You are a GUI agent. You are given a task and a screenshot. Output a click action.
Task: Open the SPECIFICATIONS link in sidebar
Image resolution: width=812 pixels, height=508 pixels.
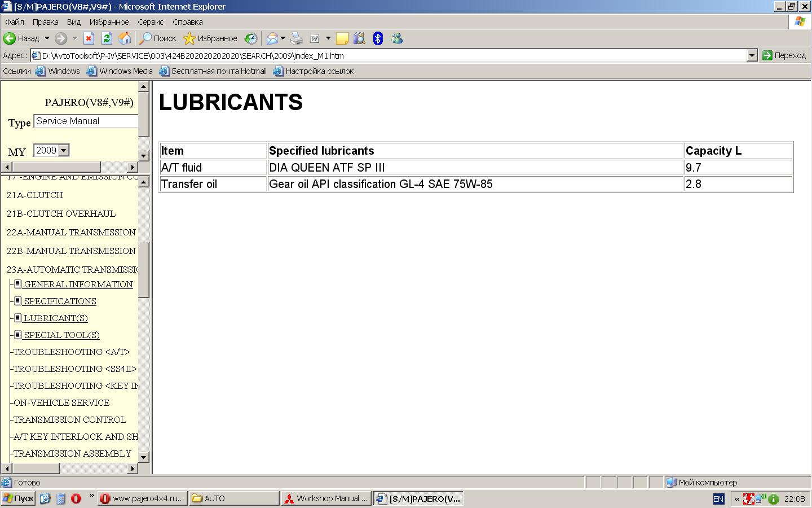point(60,301)
